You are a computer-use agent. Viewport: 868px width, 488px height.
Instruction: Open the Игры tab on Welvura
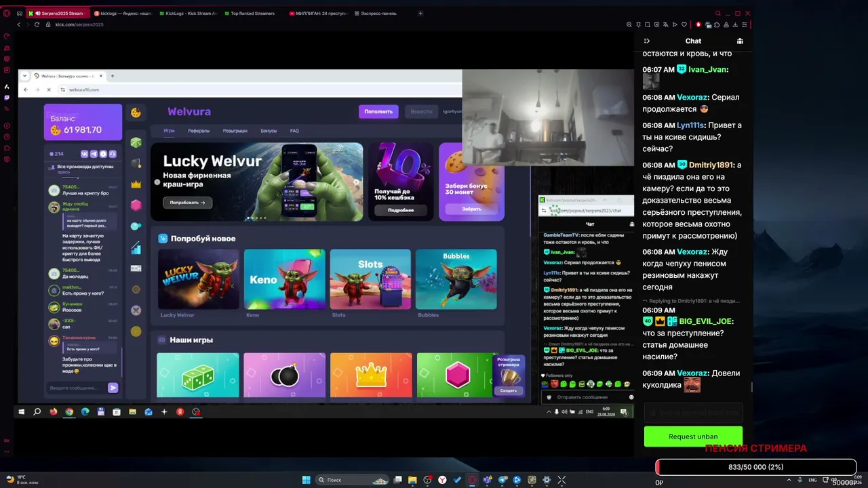169,131
